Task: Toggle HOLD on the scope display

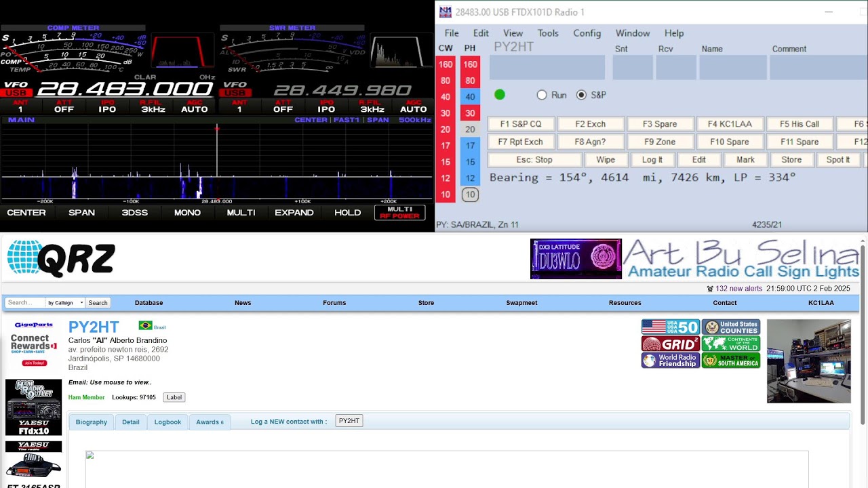Action: [347, 212]
